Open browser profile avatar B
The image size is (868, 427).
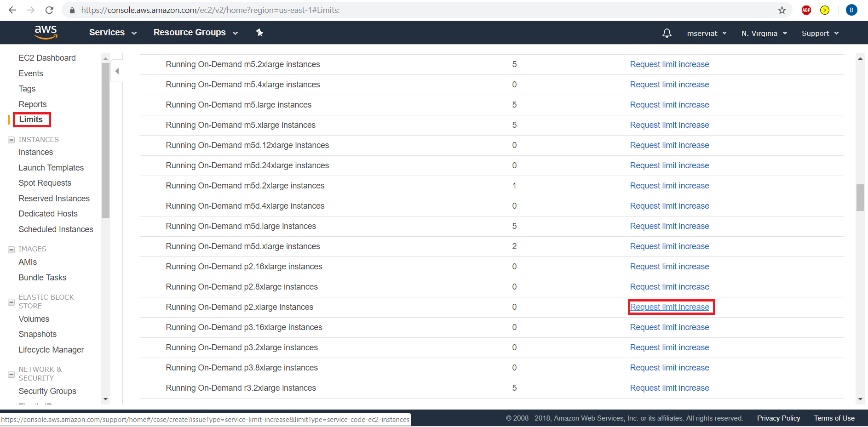pyautogui.click(x=851, y=10)
